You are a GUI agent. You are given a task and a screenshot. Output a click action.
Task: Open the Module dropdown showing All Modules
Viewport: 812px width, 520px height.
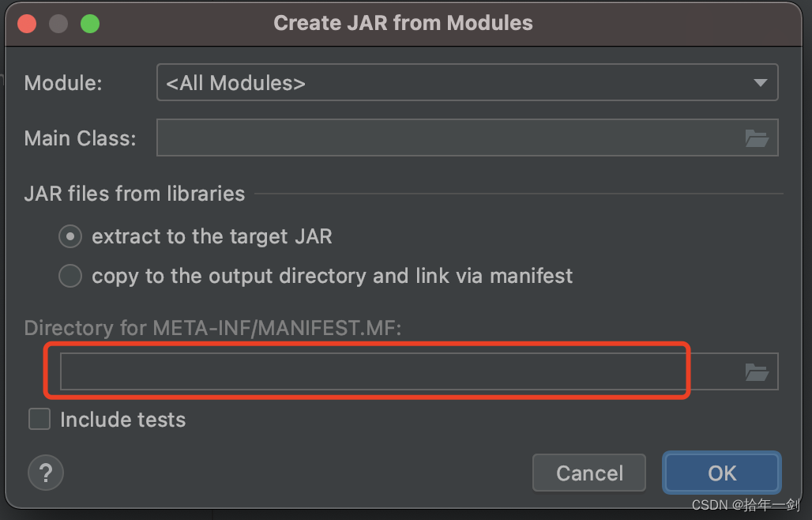(466, 82)
